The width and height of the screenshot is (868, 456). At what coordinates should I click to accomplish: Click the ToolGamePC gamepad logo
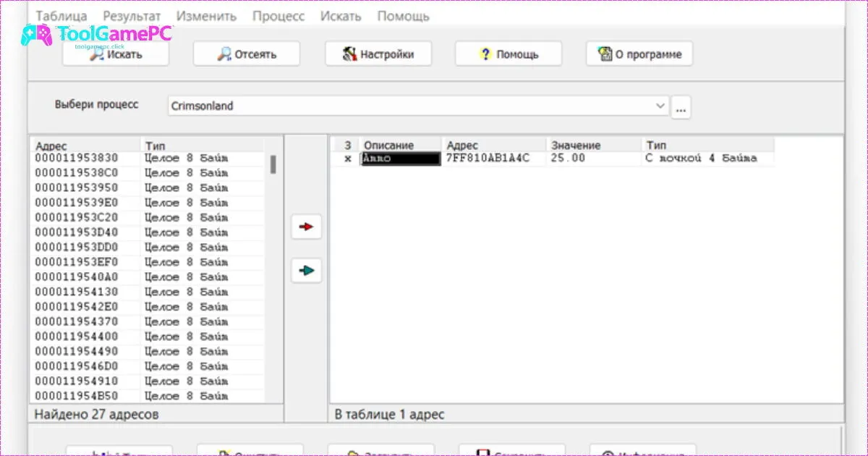36,34
